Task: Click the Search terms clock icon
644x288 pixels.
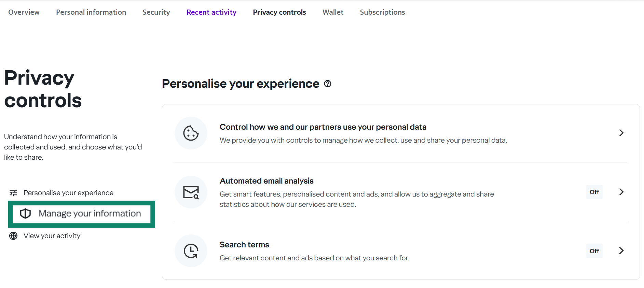Action: (191, 250)
